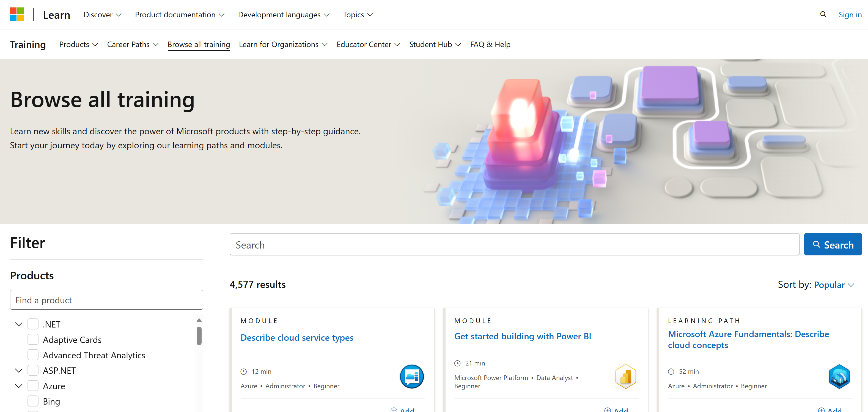Image resolution: width=868 pixels, height=412 pixels.
Task: Expand the .NET product group chevron
Action: click(x=19, y=324)
